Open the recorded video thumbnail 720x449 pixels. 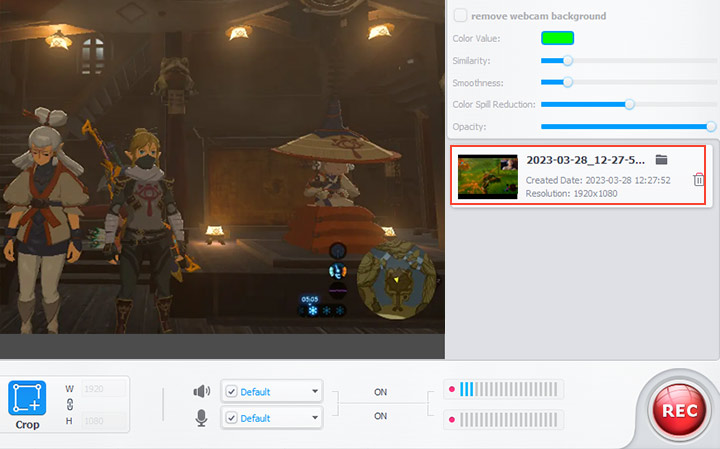(488, 177)
